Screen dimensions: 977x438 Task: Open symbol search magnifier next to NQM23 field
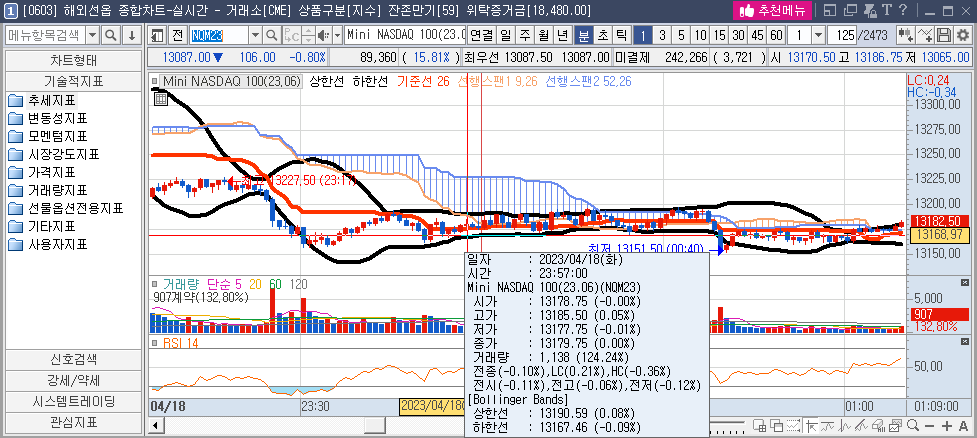pyautogui.click(x=272, y=35)
